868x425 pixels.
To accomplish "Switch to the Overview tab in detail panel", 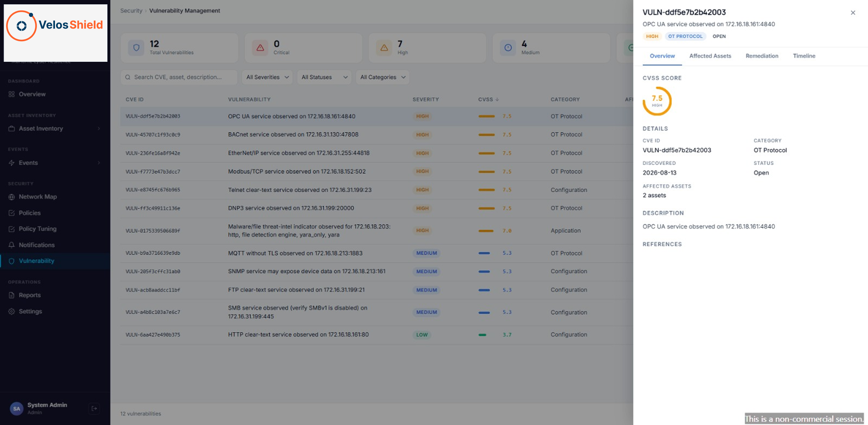I will click(662, 56).
